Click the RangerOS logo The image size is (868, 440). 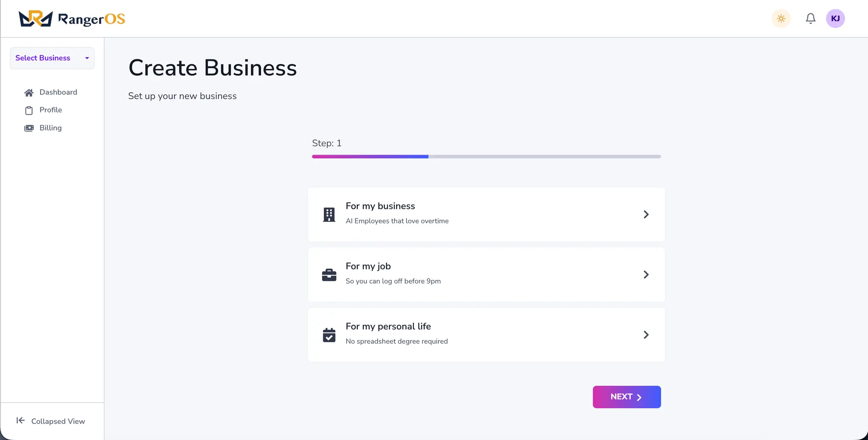click(x=72, y=19)
